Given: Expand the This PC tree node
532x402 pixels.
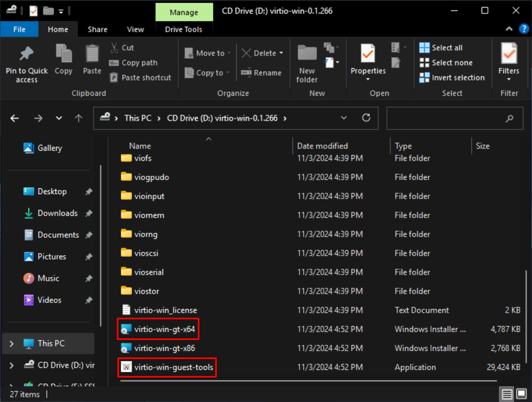Looking at the screenshot, I should pos(11,343).
